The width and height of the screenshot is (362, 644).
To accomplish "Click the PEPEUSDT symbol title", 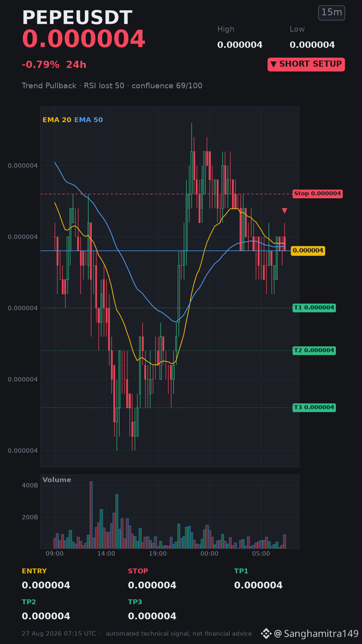I will coord(77,18).
